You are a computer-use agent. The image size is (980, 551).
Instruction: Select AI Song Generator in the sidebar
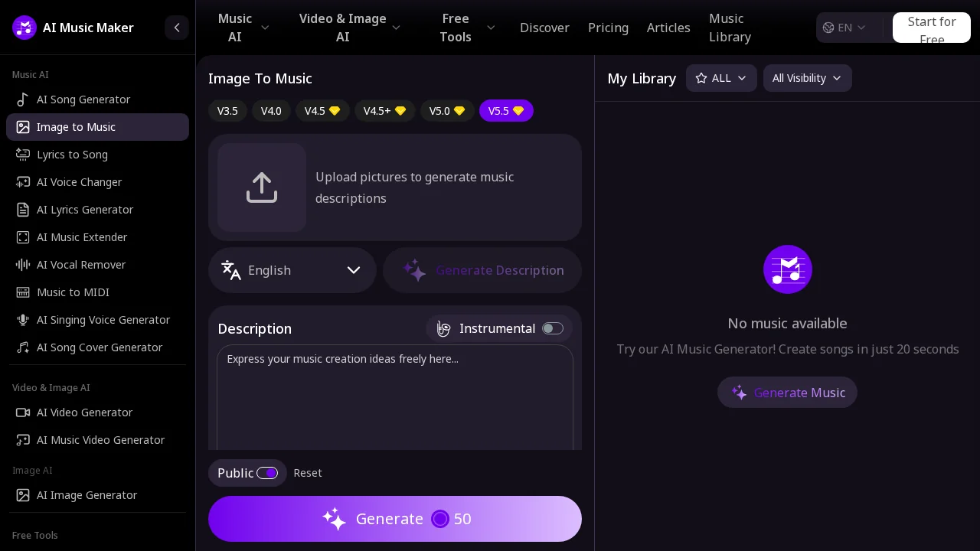(83, 99)
